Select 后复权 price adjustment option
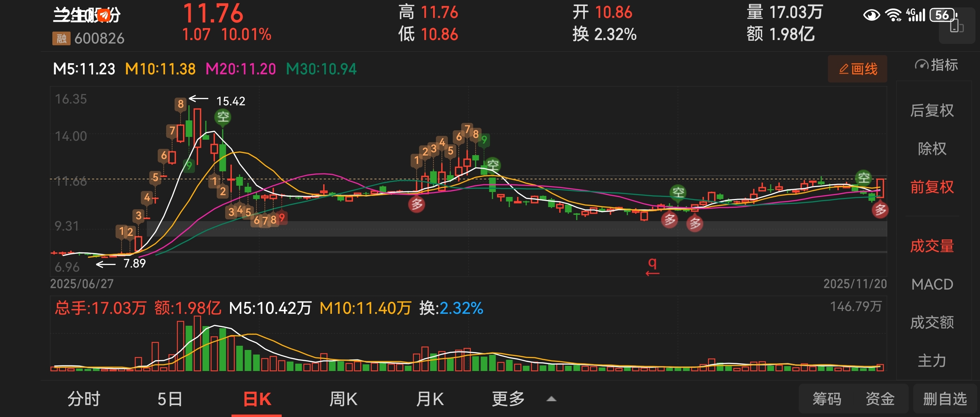Screen dimensions: 980x417 (x=932, y=111)
